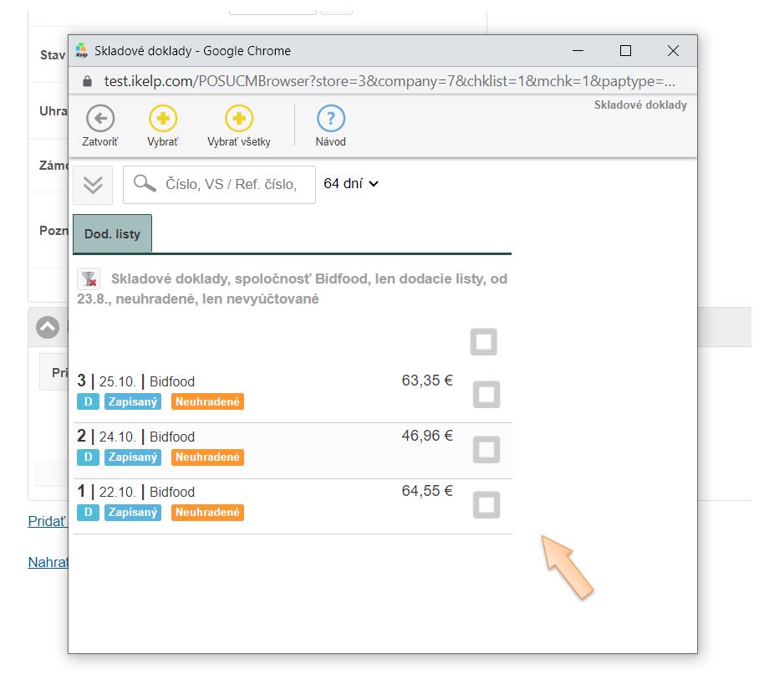Clear the filter using funnel icon
Image resolution: width=769 pixels, height=700 pixels.
[x=89, y=279]
